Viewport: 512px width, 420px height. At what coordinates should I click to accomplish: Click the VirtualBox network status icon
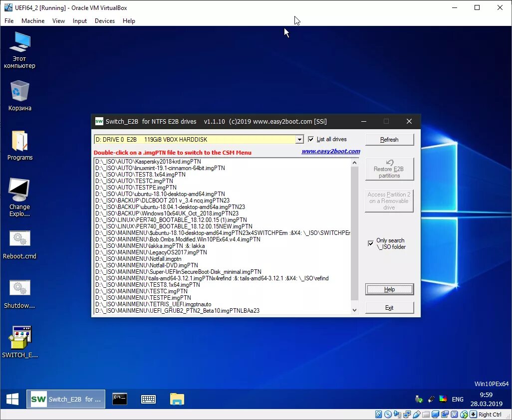point(407,415)
